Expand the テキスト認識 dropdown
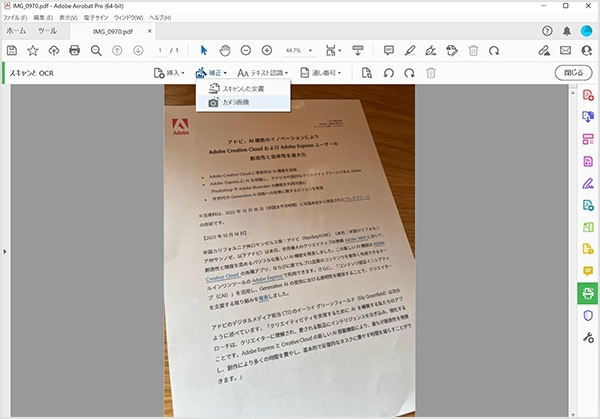Image resolution: width=600 pixels, height=419 pixels. (262, 73)
